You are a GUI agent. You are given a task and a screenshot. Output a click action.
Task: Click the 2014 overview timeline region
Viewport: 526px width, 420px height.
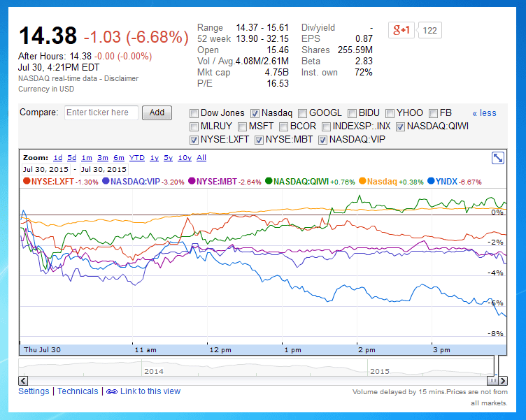[x=154, y=371]
